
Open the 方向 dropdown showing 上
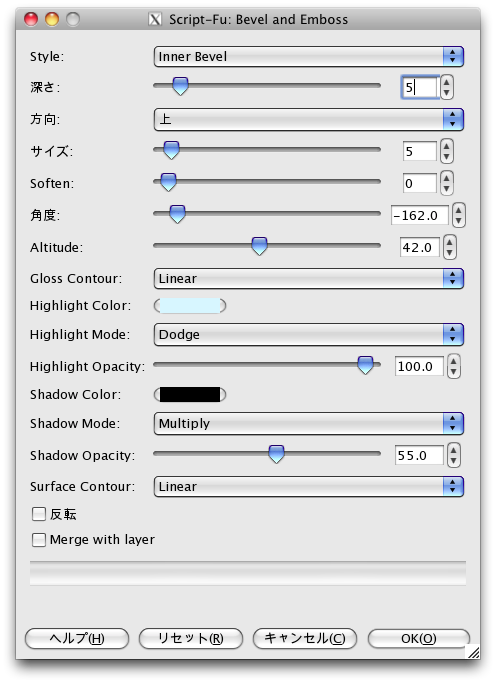309,119
